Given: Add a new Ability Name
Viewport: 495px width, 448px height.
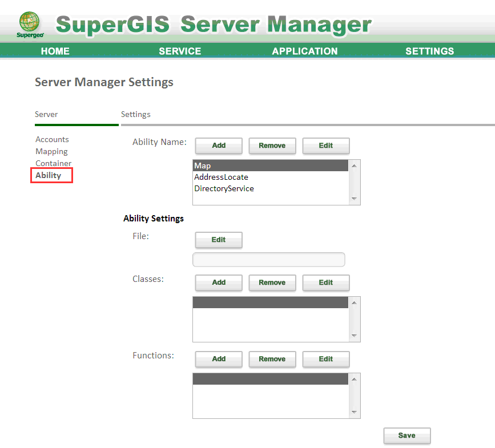Looking at the screenshot, I should point(219,146).
